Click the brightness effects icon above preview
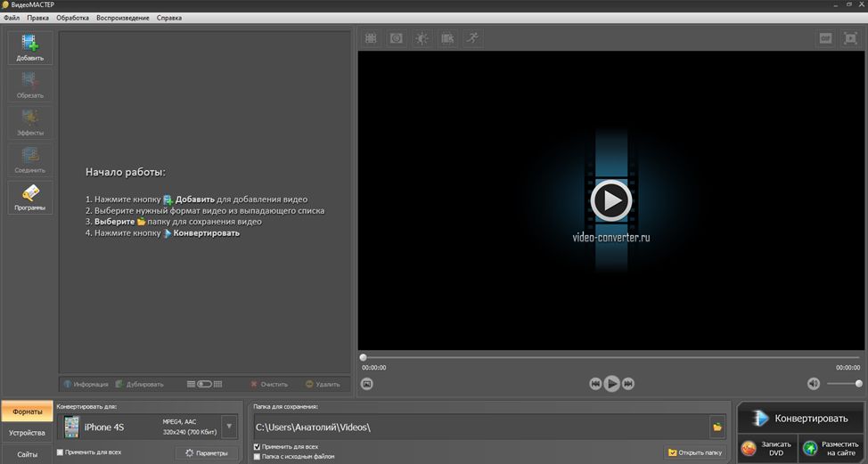Image resolution: width=868 pixels, height=464 pixels. pyautogui.click(x=422, y=38)
